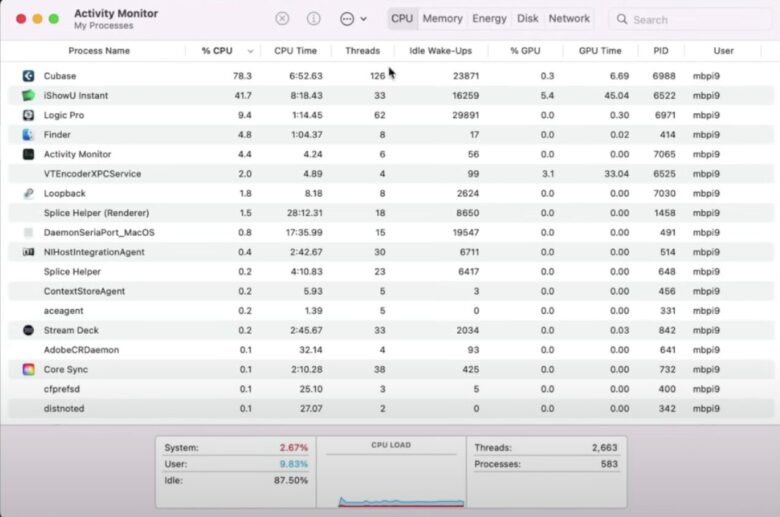This screenshot has height=517, width=780.
Task: Select the iShowU Instant app icon
Action: (x=28, y=95)
